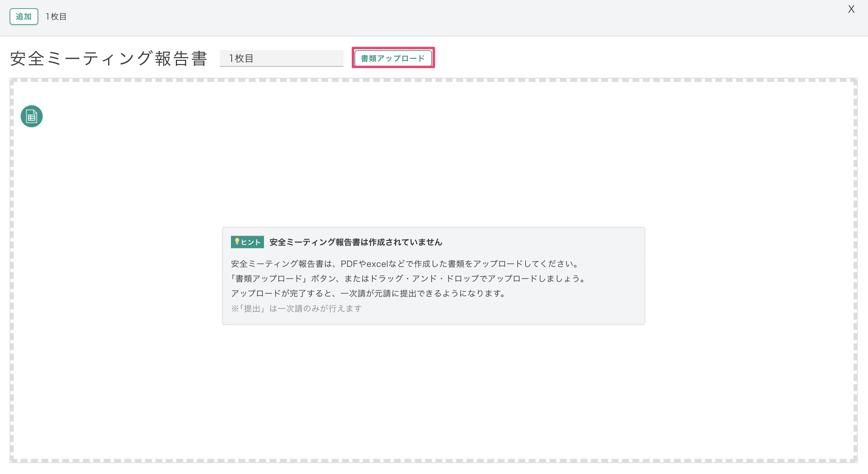Open the hint panel via the ヒント label icon

tap(246, 242)
